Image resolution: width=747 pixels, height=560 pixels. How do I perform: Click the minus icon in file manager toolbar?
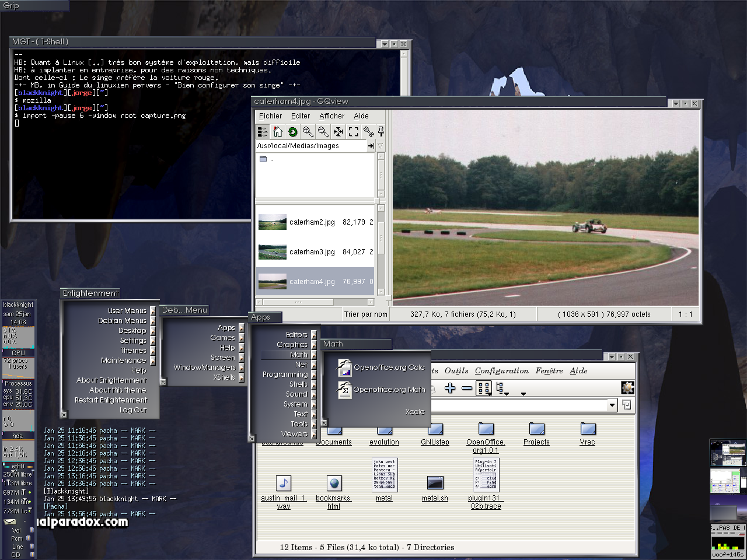[467, 388]
